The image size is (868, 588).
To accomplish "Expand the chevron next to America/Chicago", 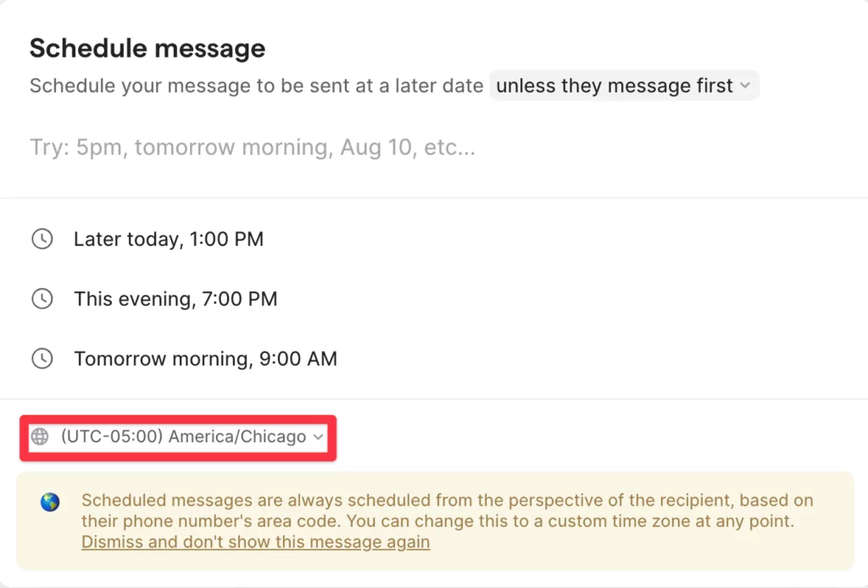I will (x=319, y=437).
